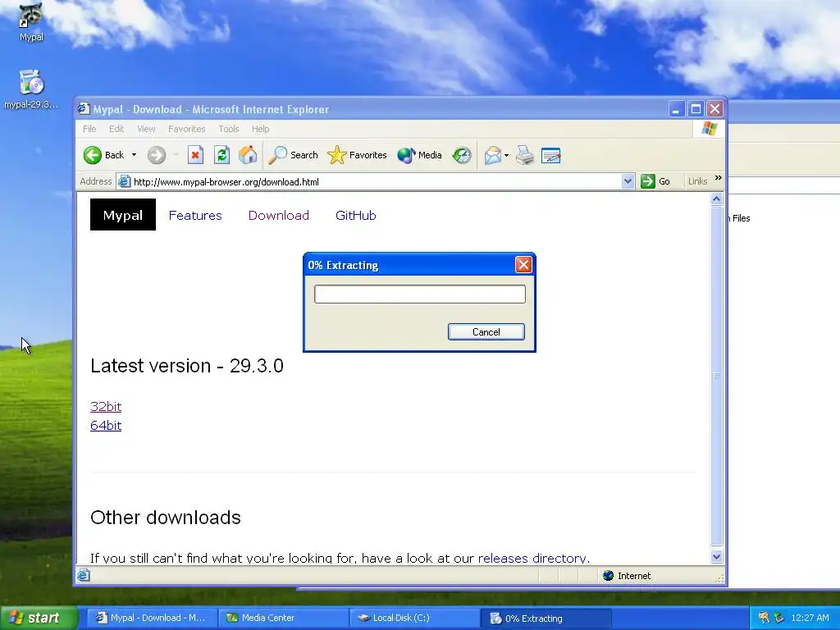The height and width of the screenshot is (630, 840).
Task: Click the Edit page toolbar icon
Action: [x=550, y=155]
